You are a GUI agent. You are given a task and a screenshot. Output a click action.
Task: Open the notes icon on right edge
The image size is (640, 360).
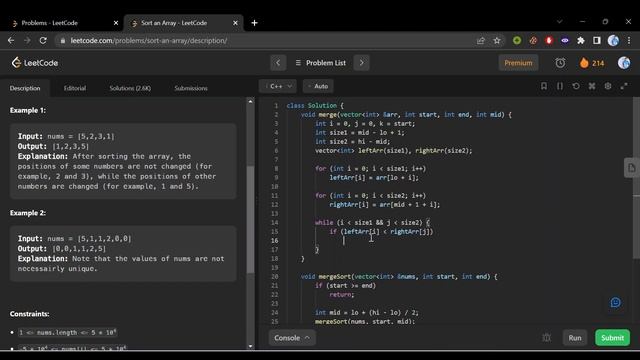(631, 168)
